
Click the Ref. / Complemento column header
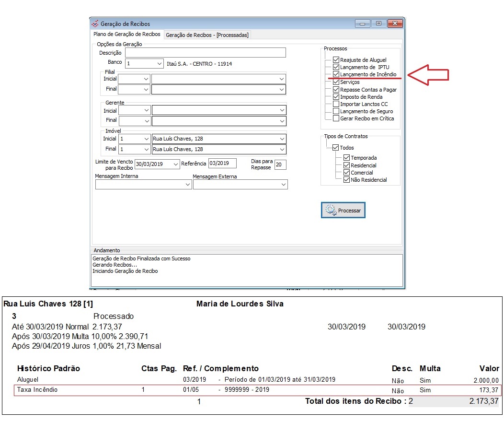(220, 369)
